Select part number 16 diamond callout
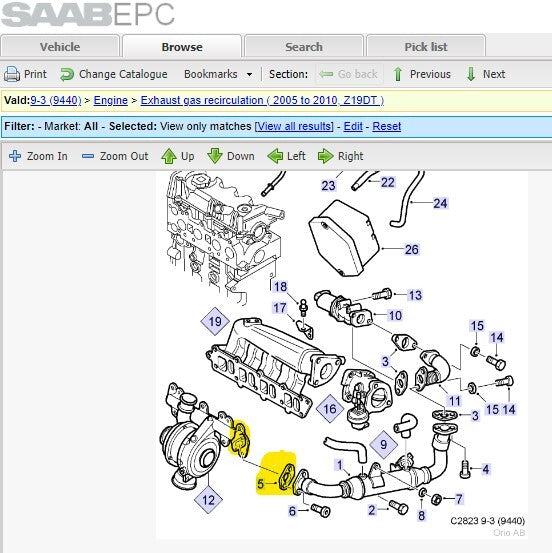Screen dimensions: 552x553 pyautogui.click(x=329, y=409)
